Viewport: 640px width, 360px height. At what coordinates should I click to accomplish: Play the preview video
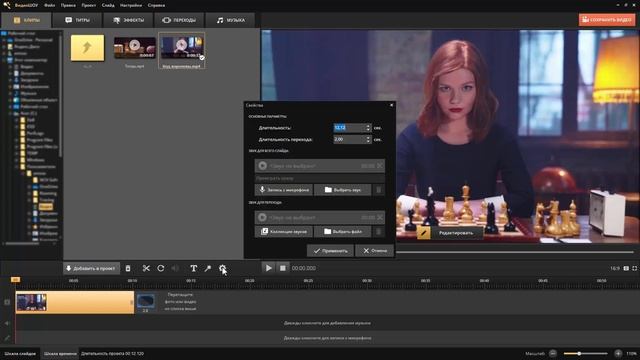click(x=268, y=268)
